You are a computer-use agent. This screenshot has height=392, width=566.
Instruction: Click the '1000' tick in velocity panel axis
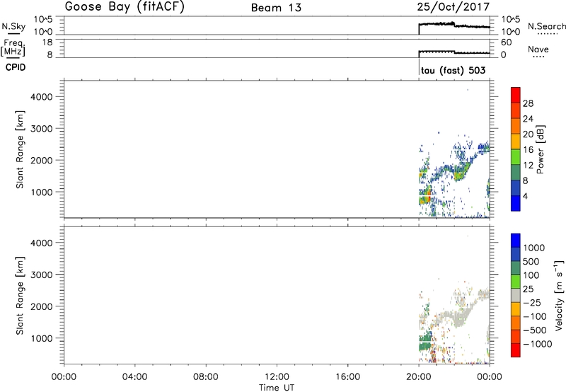tap(42, 338)
